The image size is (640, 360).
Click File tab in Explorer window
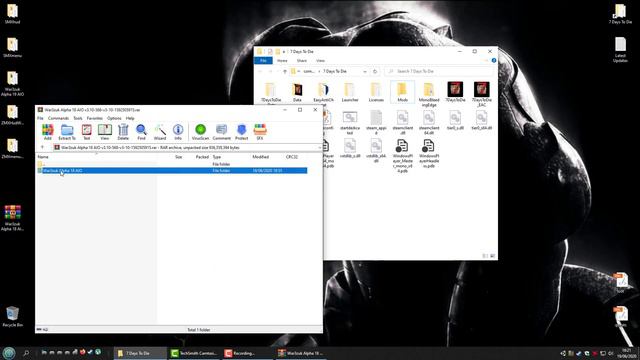pos(263,60)
